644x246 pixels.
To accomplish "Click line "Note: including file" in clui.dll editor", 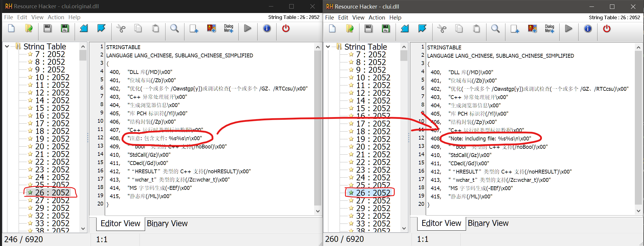I will 490,139.
